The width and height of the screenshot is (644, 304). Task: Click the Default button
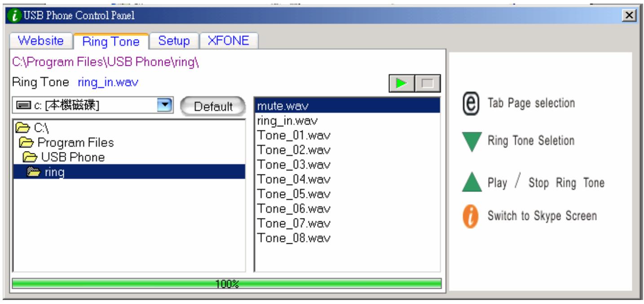pos(213,107)
